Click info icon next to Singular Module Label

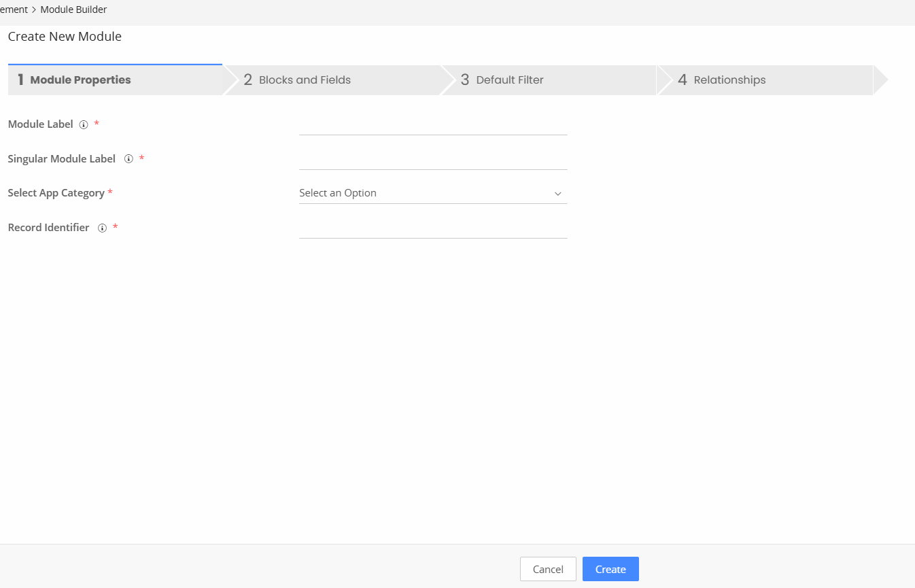pyautogui.click(x=128, y=159)
